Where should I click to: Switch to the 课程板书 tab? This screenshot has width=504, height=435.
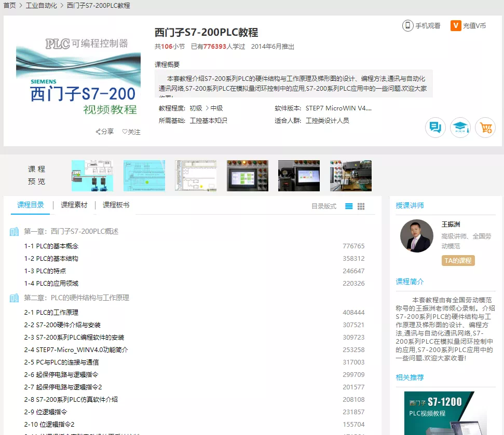tap(116, 205)
